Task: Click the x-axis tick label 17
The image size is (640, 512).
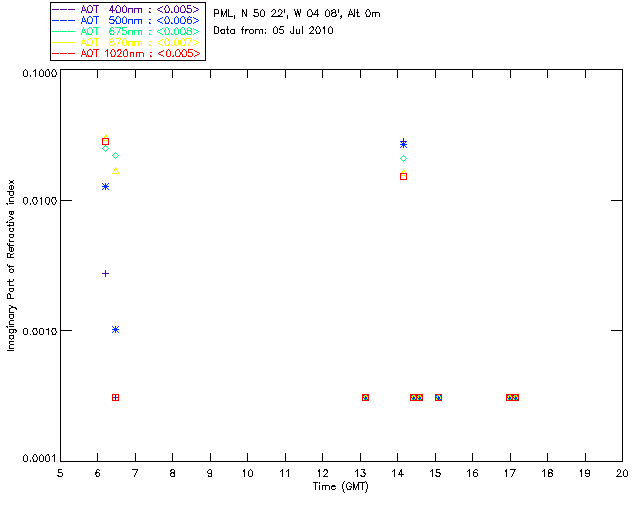Action: pyautogui.click(x=510, y=473)
